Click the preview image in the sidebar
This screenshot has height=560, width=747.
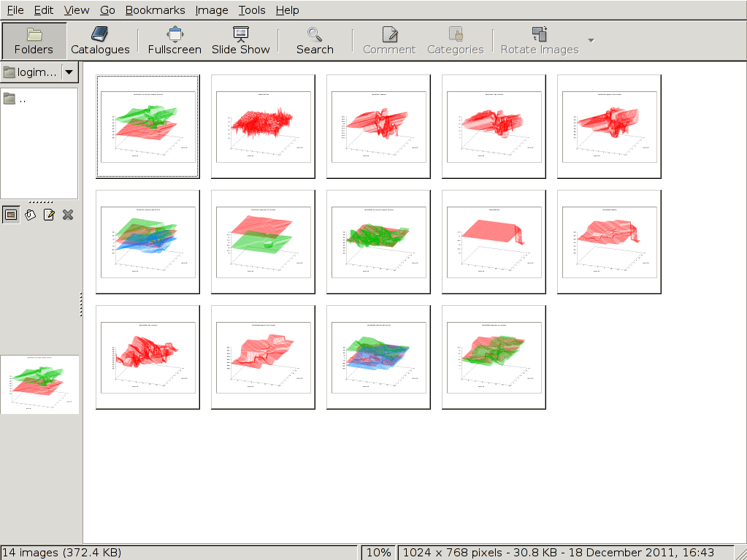pos(39,384)
